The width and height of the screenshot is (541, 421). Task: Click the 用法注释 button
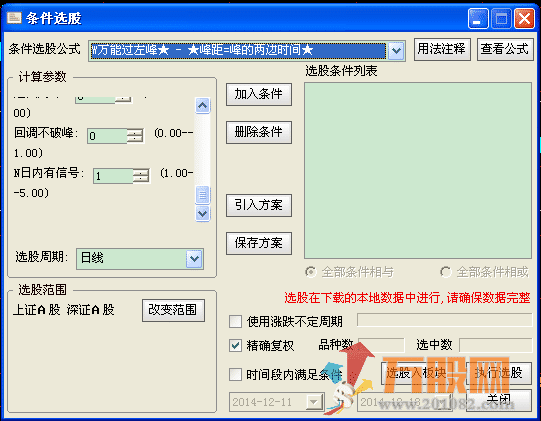[442, 49]
